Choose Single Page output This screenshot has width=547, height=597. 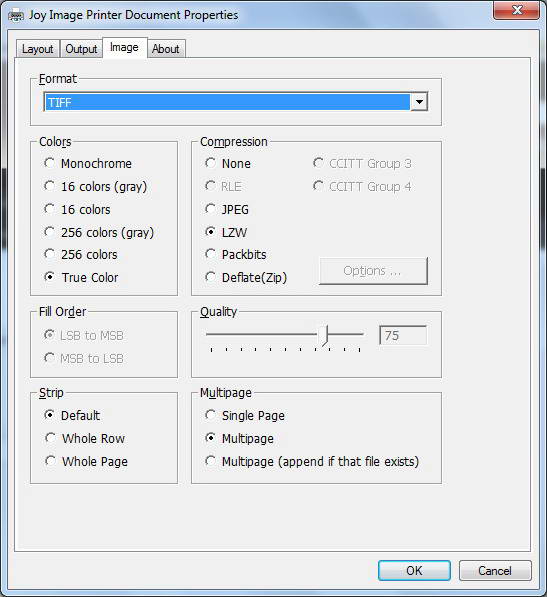[x=245, y=415]
